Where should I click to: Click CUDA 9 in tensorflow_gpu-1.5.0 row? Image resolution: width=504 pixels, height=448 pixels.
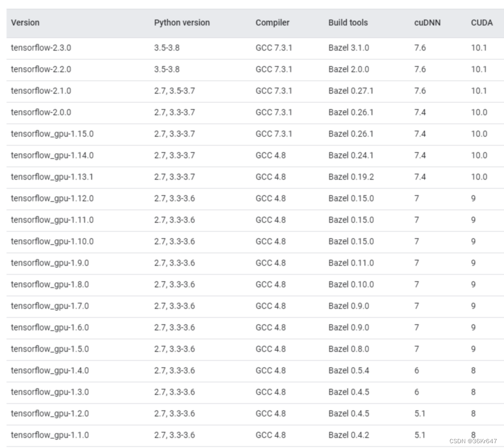(473, 350)
